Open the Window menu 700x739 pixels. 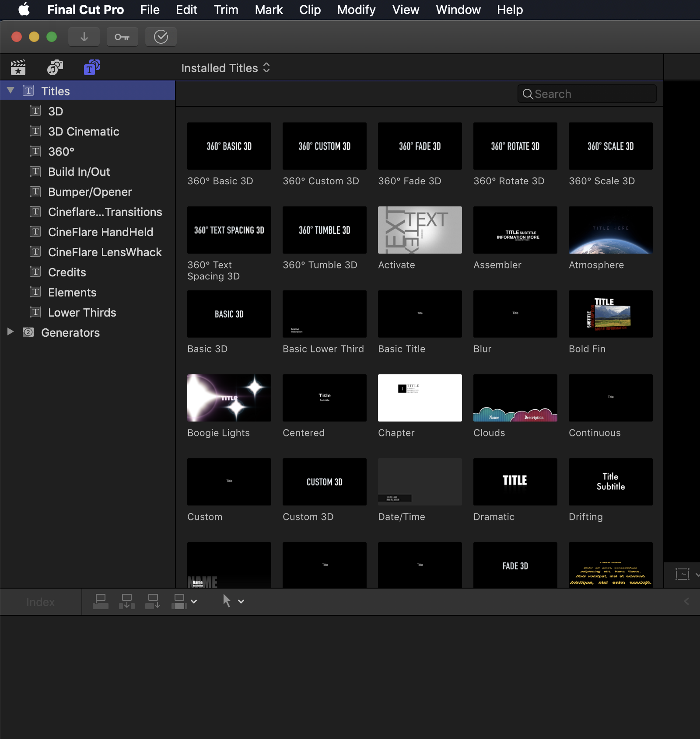click(x=458, y=10)
